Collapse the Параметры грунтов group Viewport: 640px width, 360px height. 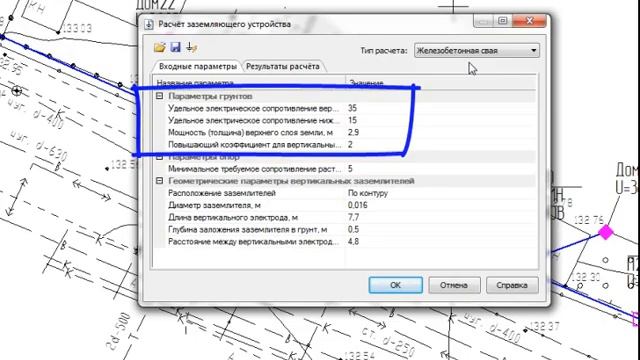(160, 96)
